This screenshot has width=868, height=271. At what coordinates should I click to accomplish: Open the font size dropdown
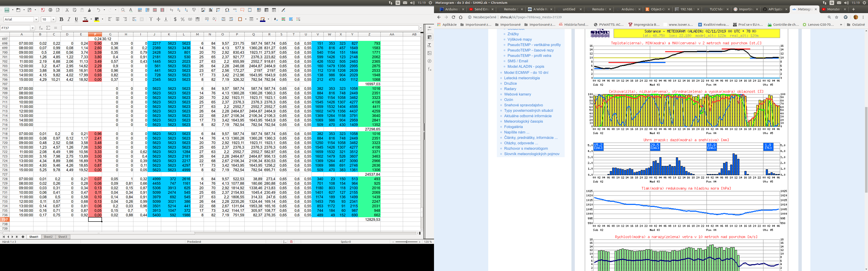click(x=53, y=19)
